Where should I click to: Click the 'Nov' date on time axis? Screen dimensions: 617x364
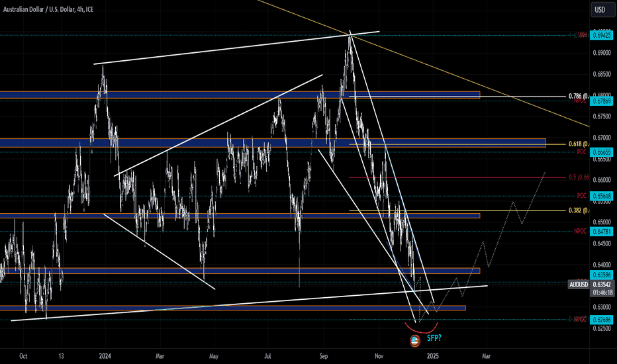click(x=379, y=356)
